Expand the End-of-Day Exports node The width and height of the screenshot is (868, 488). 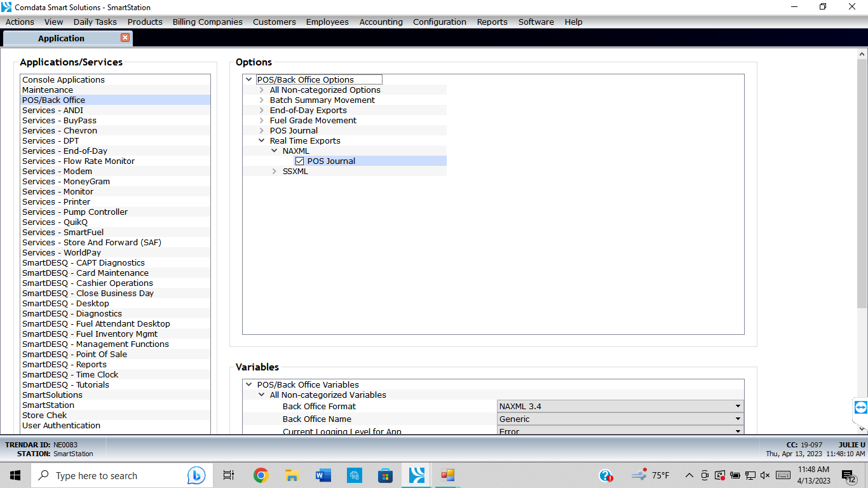tap(262, 111)
